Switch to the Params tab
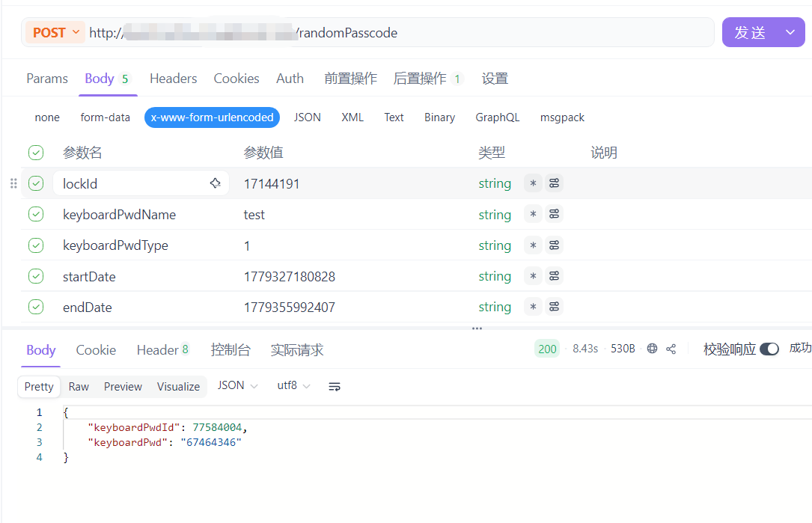Screen dimensions: 812x523 click(47, 79)
